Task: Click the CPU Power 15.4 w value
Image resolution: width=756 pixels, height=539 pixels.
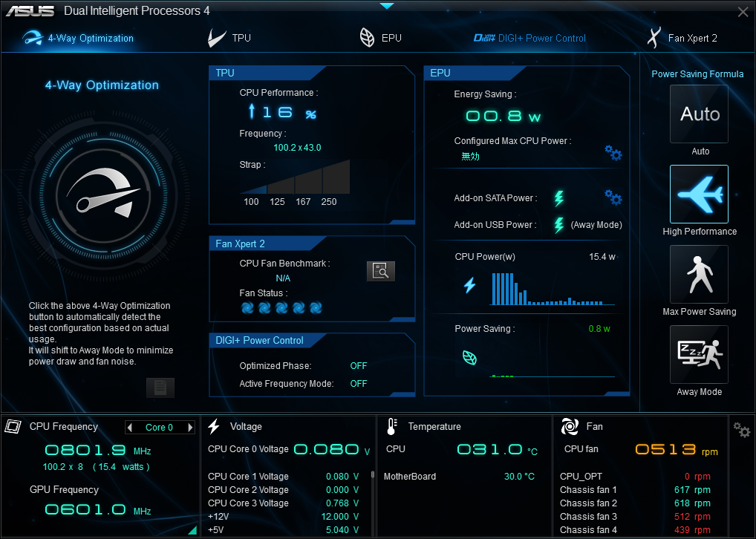Action: [602, 257]
